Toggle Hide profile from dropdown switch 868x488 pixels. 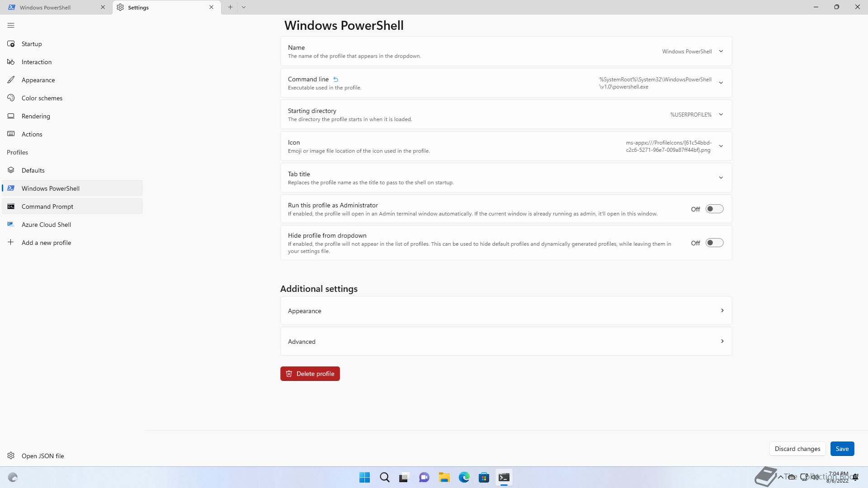click(714, 243)
